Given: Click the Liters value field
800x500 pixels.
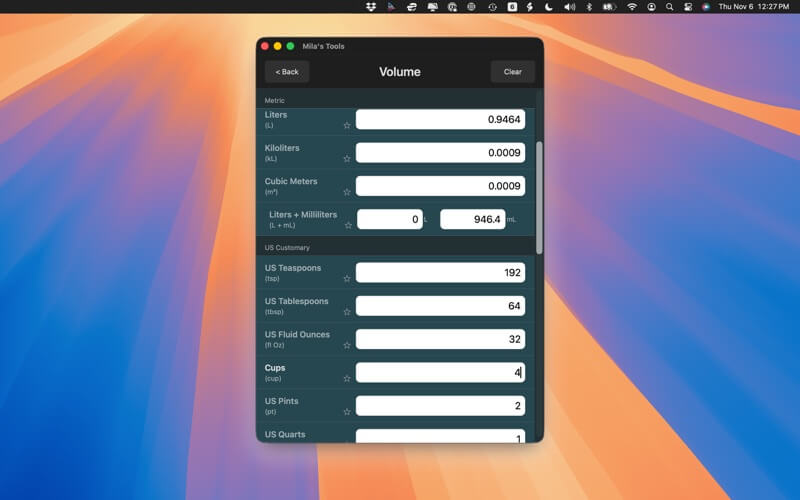Looking at the screenshot, I should pyautogui.click(x=440, y=119).
